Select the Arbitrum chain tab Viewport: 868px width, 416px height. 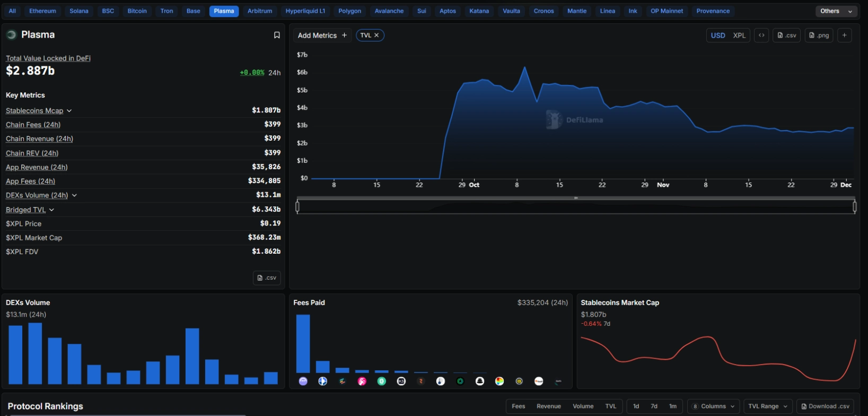[x=260, y=11]
